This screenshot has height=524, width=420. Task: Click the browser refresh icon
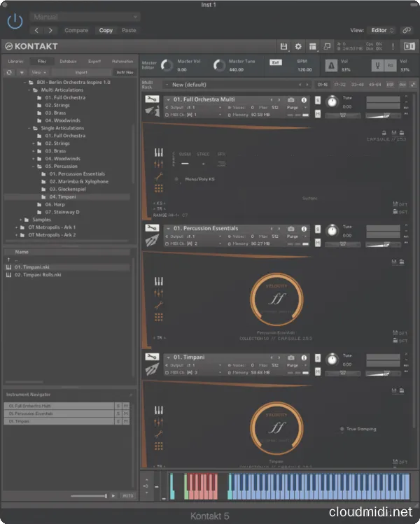(9, 72)
